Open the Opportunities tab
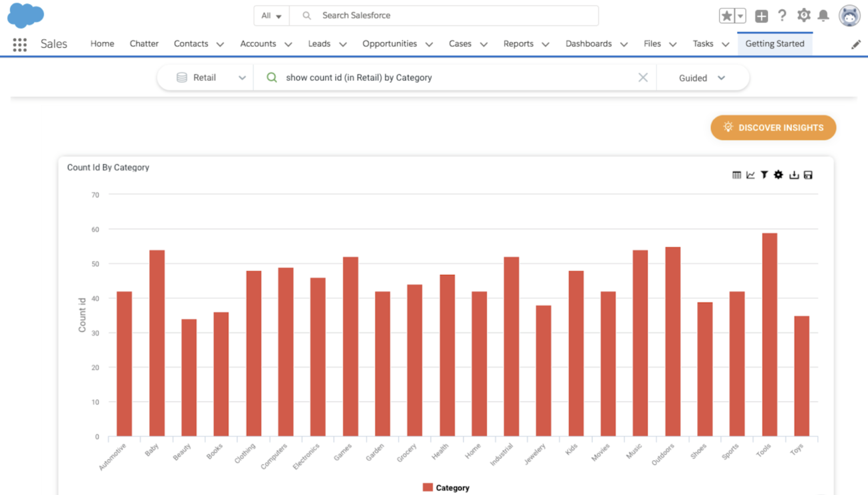This screenshot has height=495, width=868. point(390,44)
